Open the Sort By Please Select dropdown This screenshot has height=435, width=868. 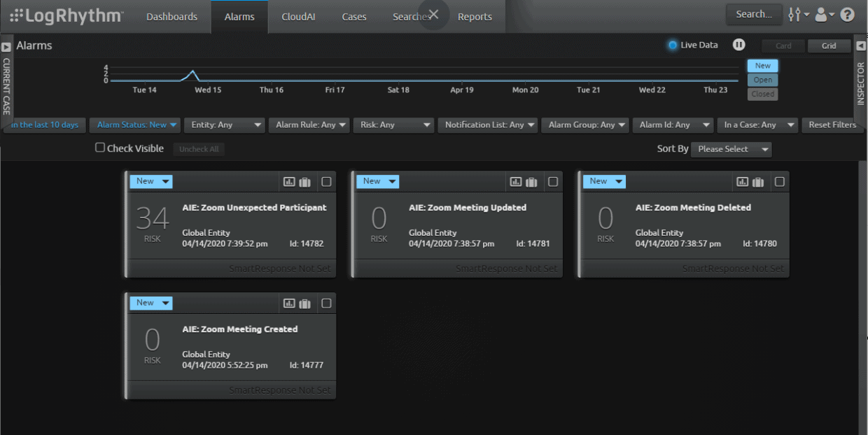(x=731, y=149)
